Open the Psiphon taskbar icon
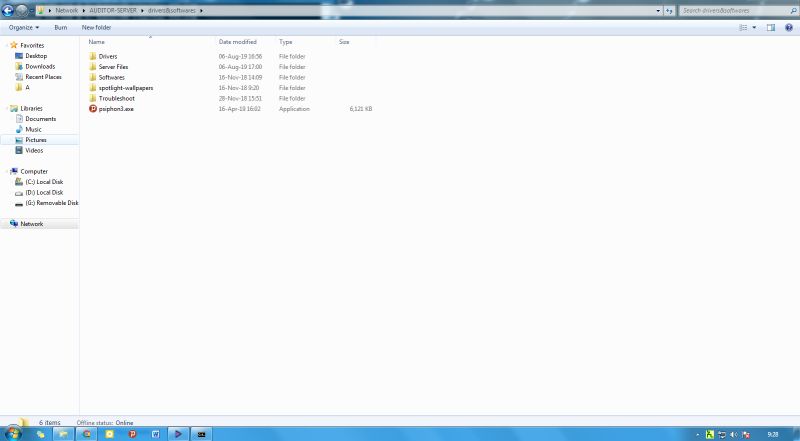 tap(133, 434)
